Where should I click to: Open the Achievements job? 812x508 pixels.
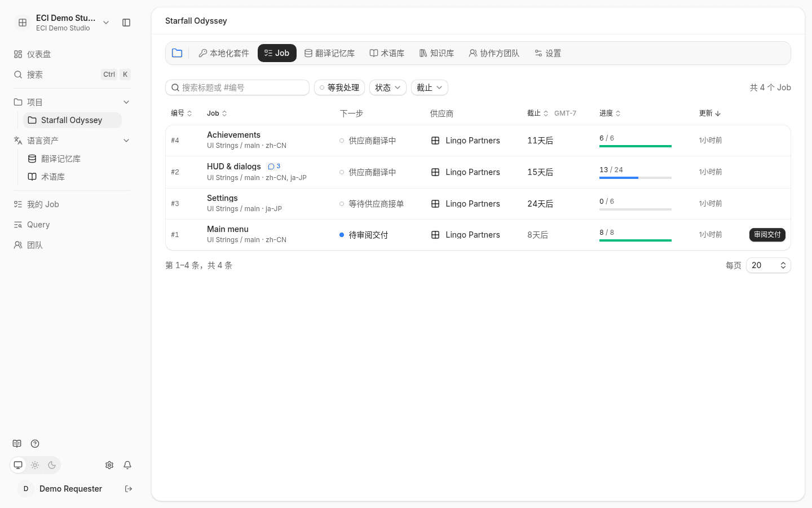click(x=233, y=135)
